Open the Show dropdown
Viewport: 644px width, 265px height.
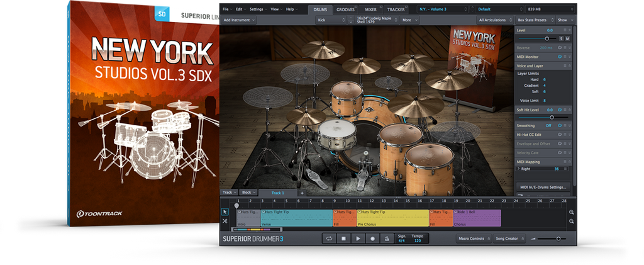[565, 20]
